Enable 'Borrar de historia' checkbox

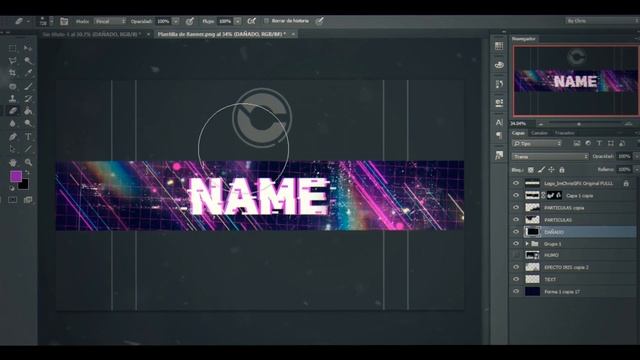click(x=266, y=21)
